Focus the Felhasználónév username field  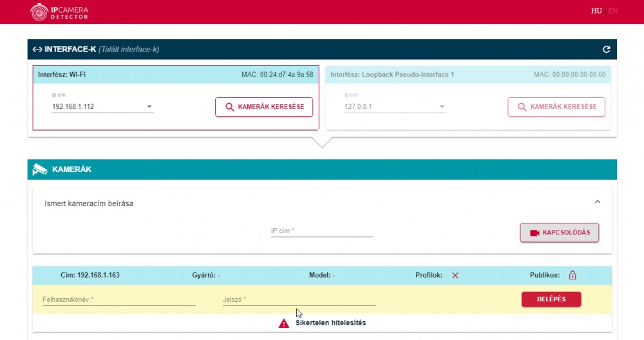(x=118, y=299)
